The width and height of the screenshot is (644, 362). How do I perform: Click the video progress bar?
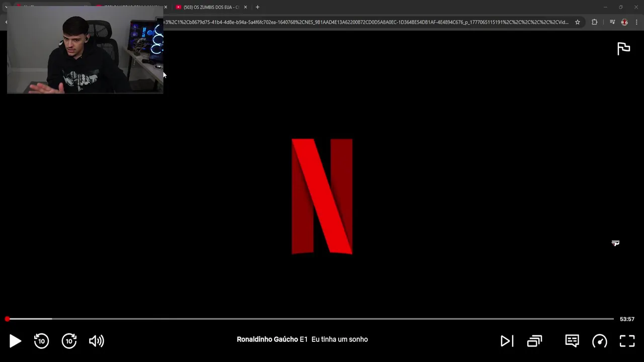310,319
